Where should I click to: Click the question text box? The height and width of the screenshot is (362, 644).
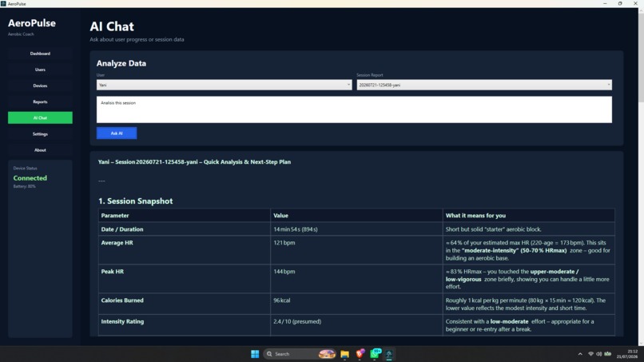354,109
